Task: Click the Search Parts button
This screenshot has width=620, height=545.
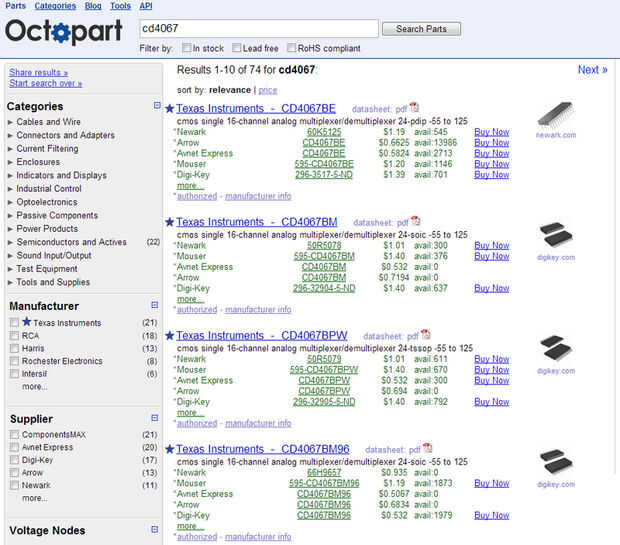Action: [x=421, y=29]
